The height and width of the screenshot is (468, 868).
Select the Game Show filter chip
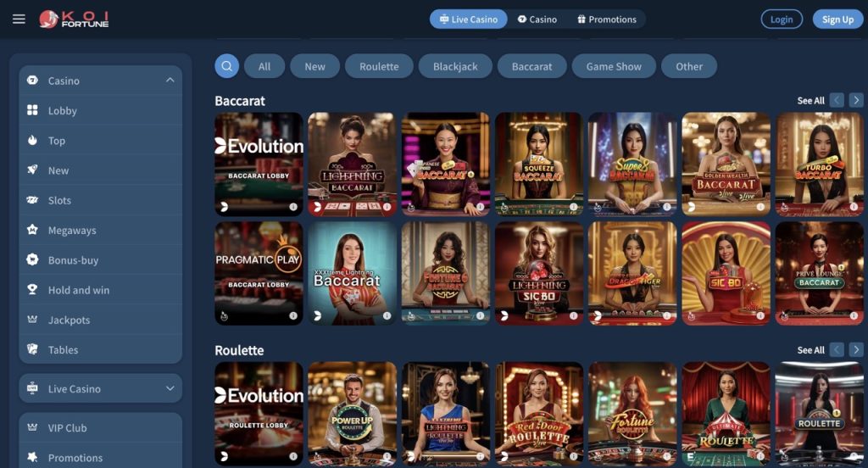(614, 66)
